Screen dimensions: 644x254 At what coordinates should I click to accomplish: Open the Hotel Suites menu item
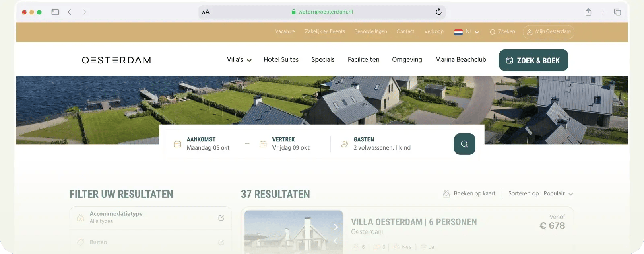click(x=281, y=59)
